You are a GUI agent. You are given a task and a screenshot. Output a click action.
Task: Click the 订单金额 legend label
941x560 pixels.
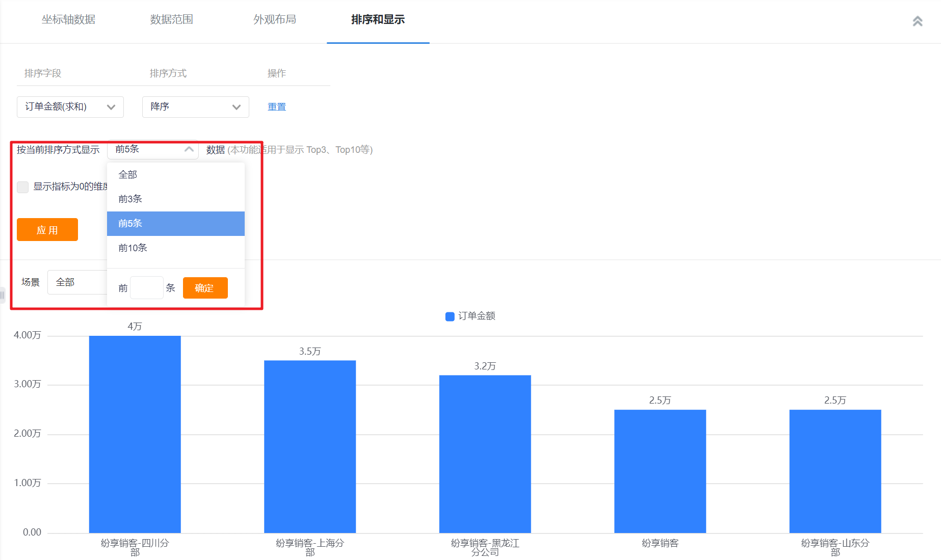(477, 316)
